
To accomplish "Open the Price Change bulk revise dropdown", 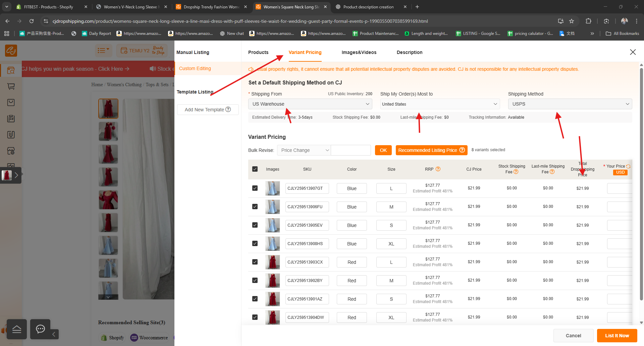I will 304,150.
